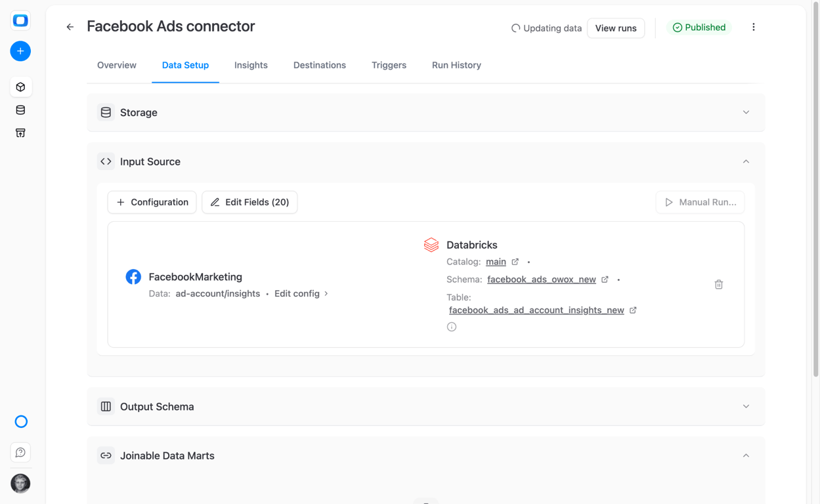
Task: Click the Manual Run button
Action: point(700,202)
